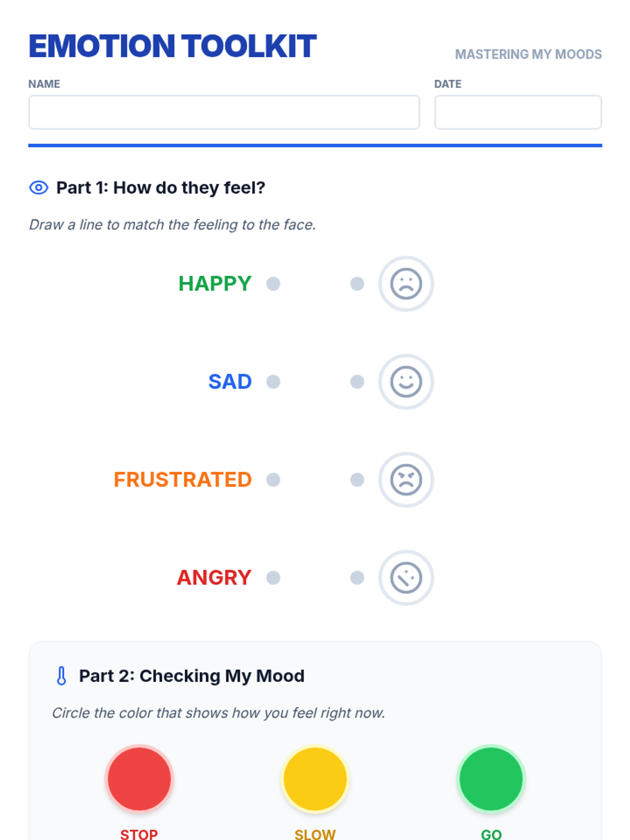The height and width of the screenshot is (840, 630).
Task: Click inside the Name input field
Action: (x=224, y=112)
